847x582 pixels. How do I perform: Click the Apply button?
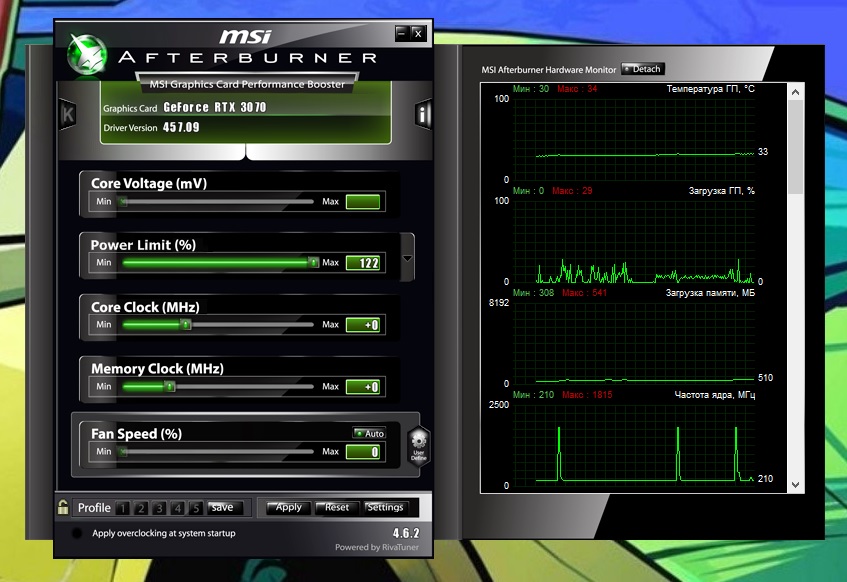point(288,507)
